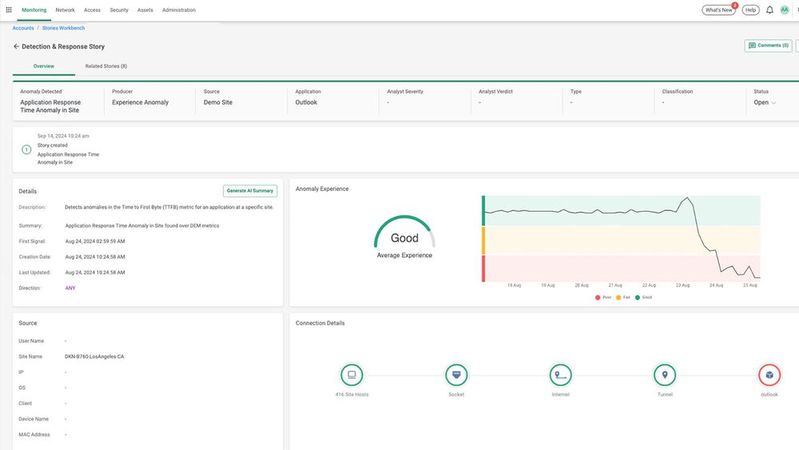Click the 416 Site Hosts laptop icon
799x450 pixels.
click(x=352, y=375)
